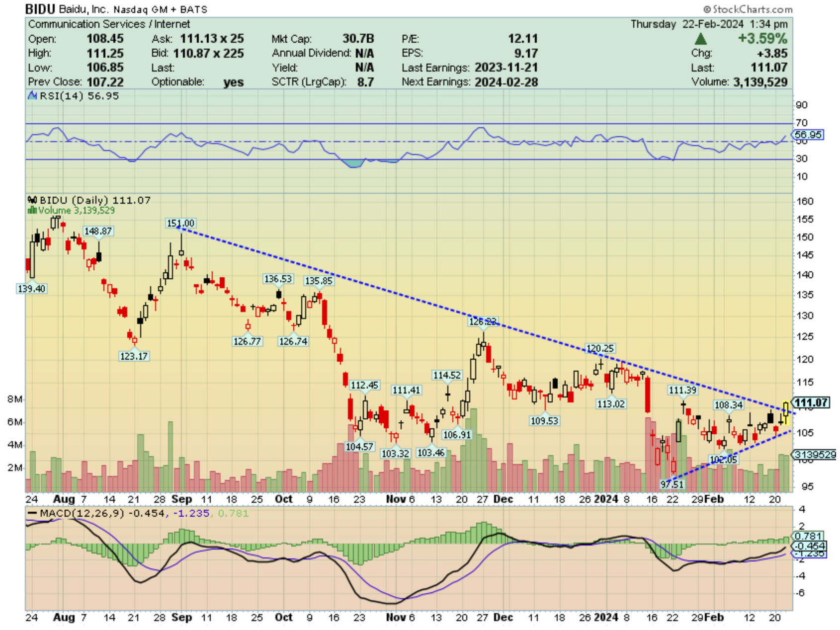Image resolution: width=840 pixels, height=630 pixels.
Task: Click the High value 111.25
Action: tap(105, 53)
